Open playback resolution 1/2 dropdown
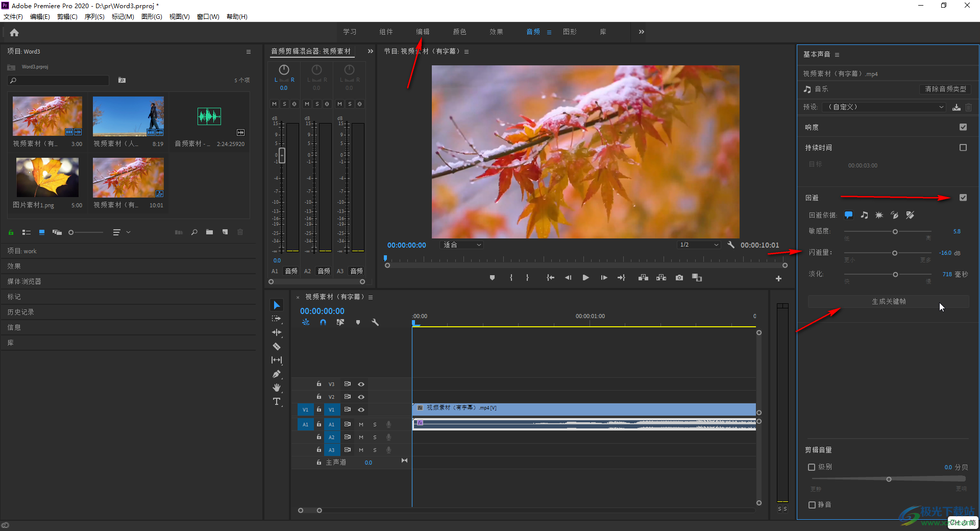 699,245
